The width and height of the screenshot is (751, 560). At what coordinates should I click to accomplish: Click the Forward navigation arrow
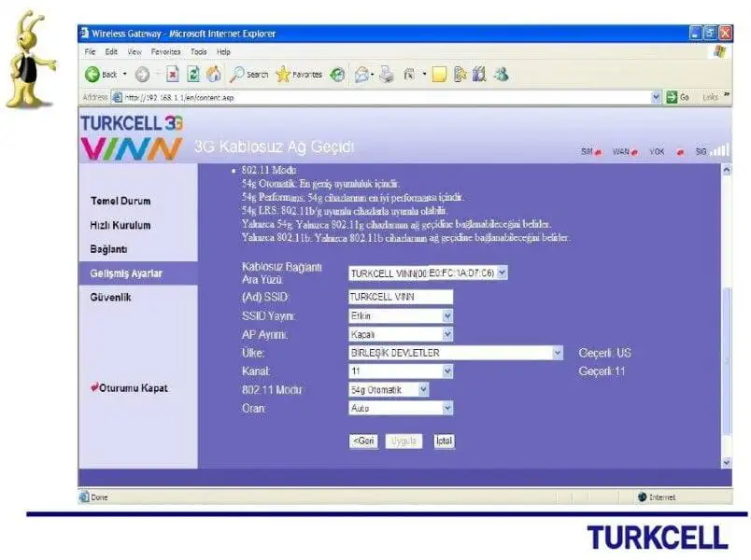click(142, 74)
